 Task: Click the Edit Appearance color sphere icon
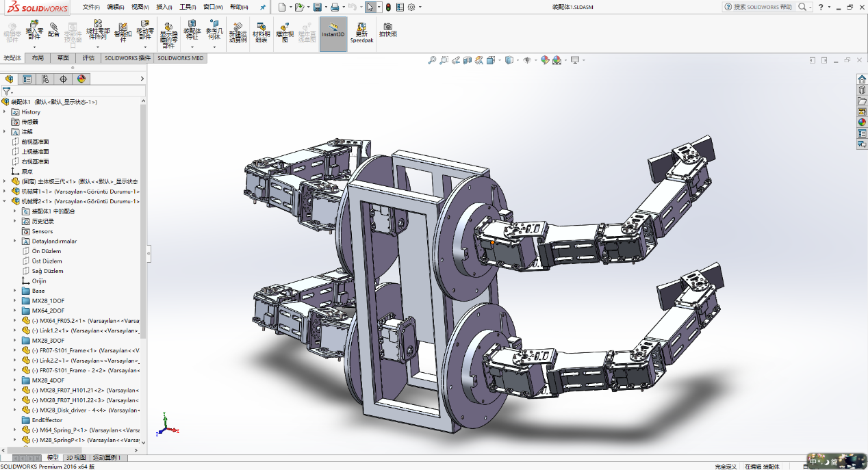545,60
